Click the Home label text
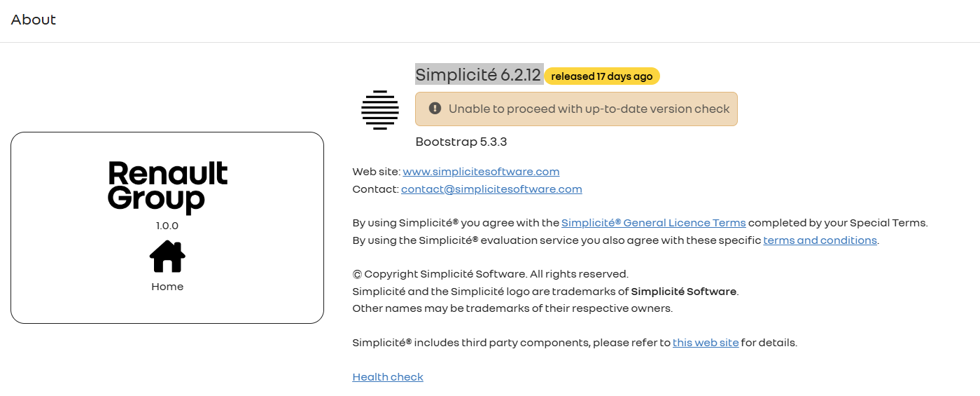Viewport: 980px width, 396px height. (167, 287)
